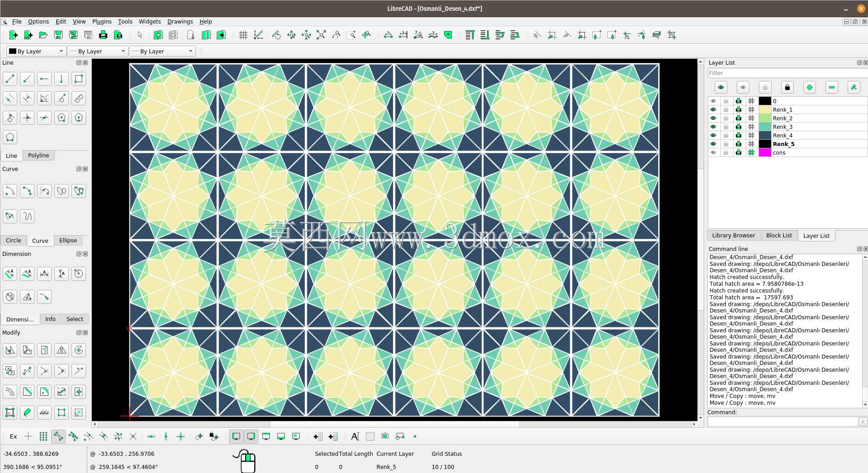Click the Hatch tool in bottom toolbar
Image resolution: width=868 pixels, height=473 pixels.
370,436
